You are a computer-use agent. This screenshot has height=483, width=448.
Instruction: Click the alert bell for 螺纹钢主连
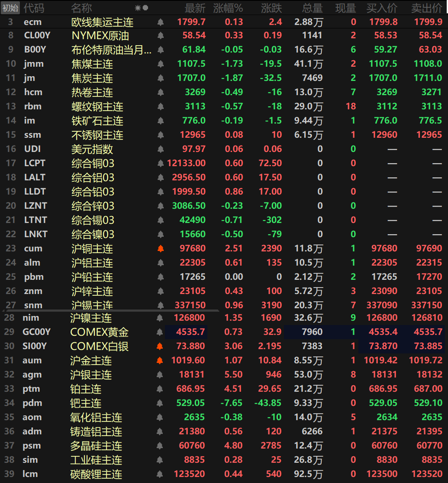161,106
